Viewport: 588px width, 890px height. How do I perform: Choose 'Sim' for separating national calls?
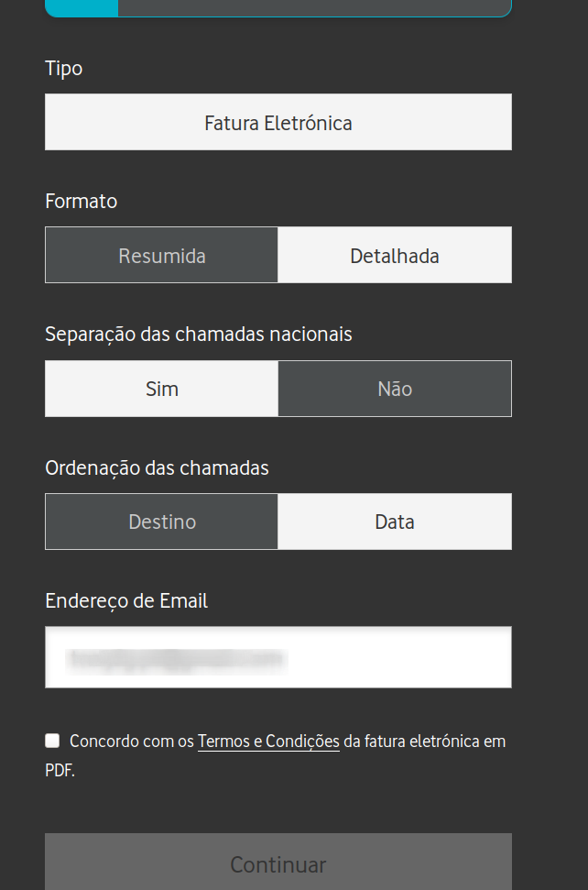[161, 388]
